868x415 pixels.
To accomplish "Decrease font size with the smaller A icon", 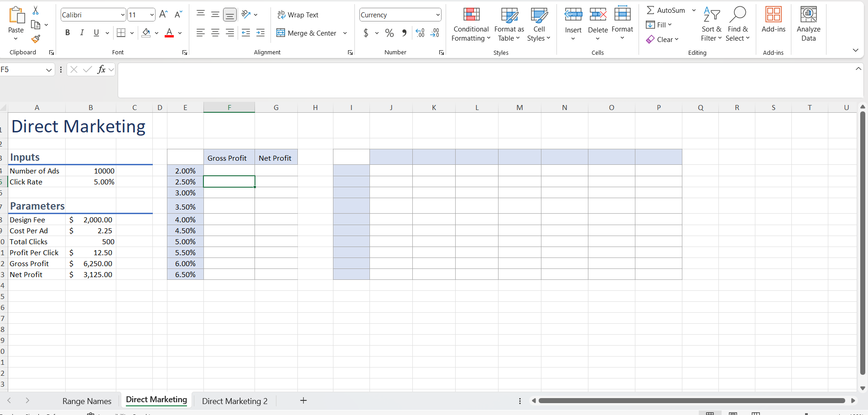I will [178, 15].
